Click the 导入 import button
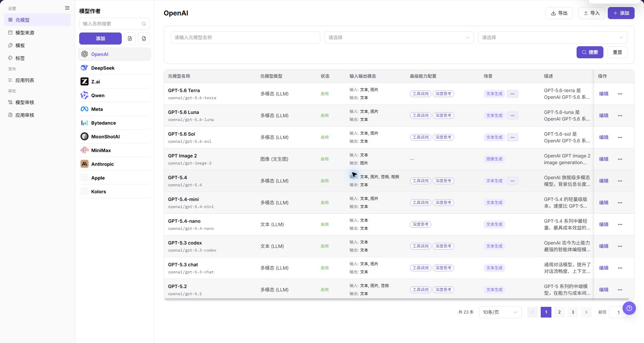The image size is (644, 343). 592,13
